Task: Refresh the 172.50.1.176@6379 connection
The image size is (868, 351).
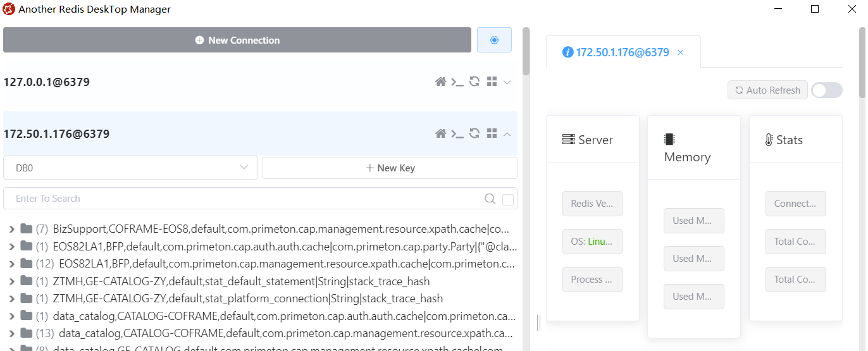Action: point(474,133)
